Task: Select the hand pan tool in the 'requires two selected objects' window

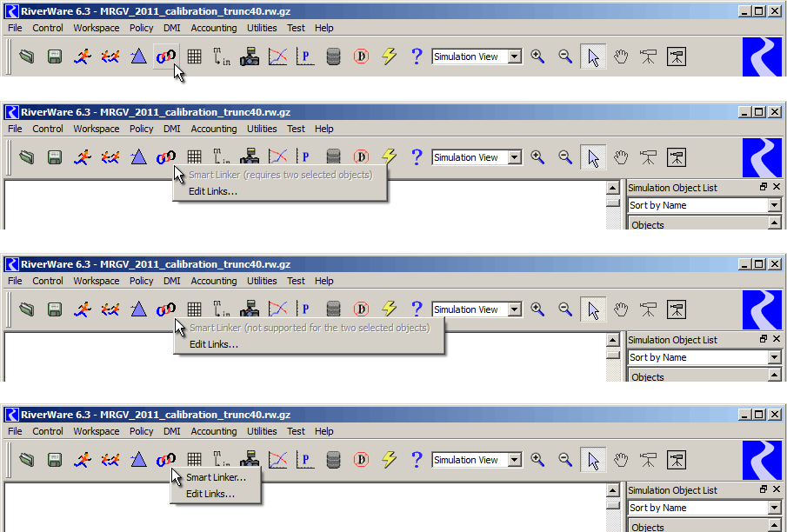Action: click(x=621, y=157)
